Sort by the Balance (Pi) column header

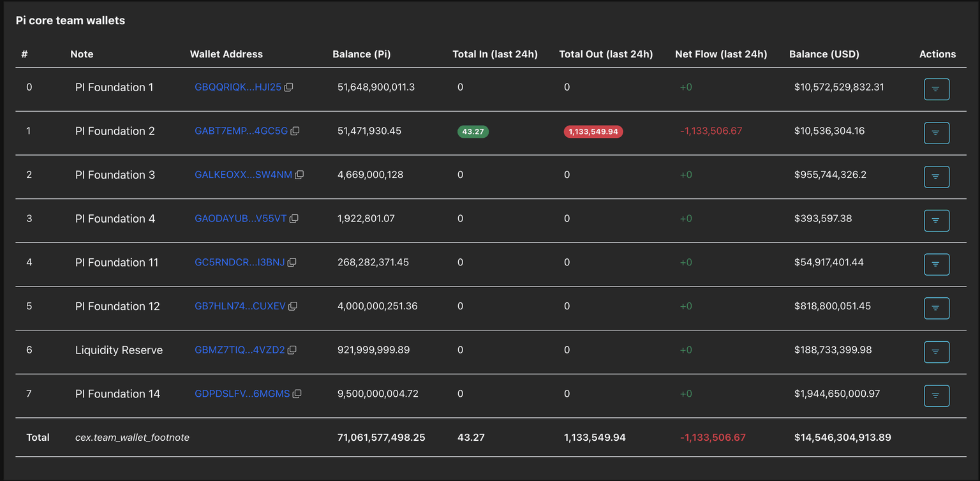[x=362, y=54]
